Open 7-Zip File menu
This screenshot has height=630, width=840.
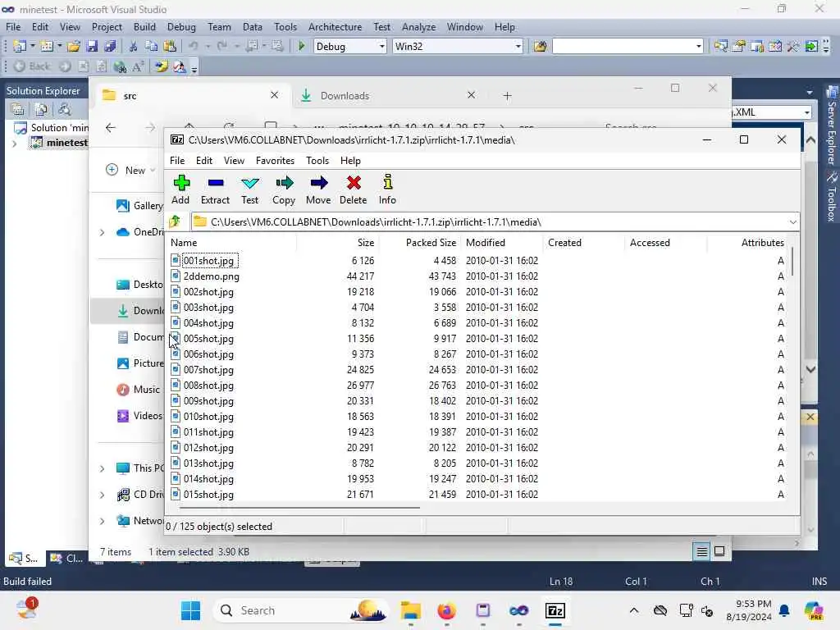tap(177, 161)
